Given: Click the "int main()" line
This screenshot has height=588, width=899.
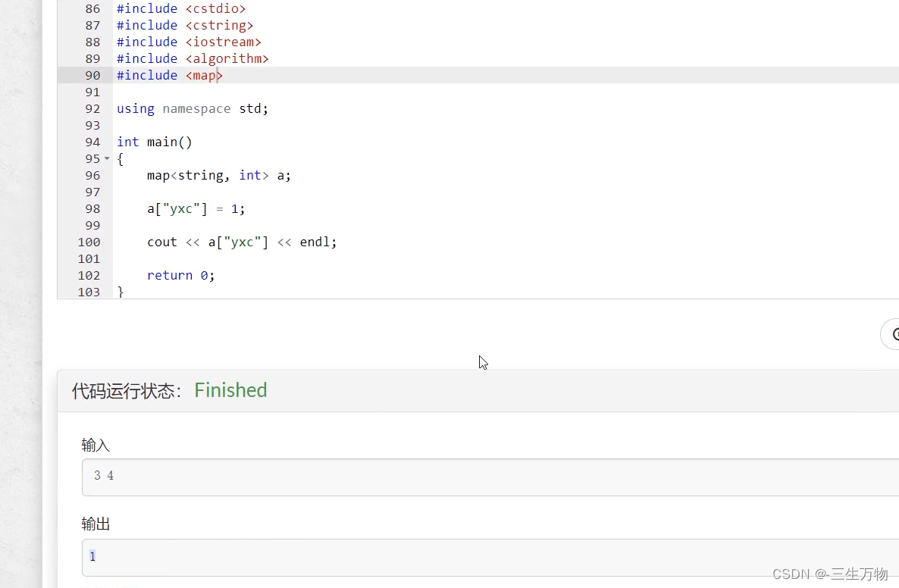Looking at the screenshot, I should pos(154,142).
